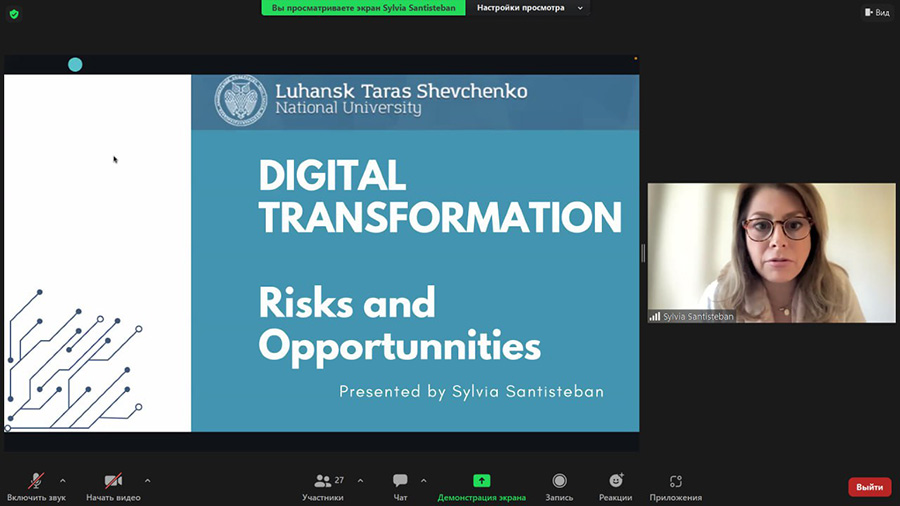Open the Чат chat panel

(x=400, y=486)
